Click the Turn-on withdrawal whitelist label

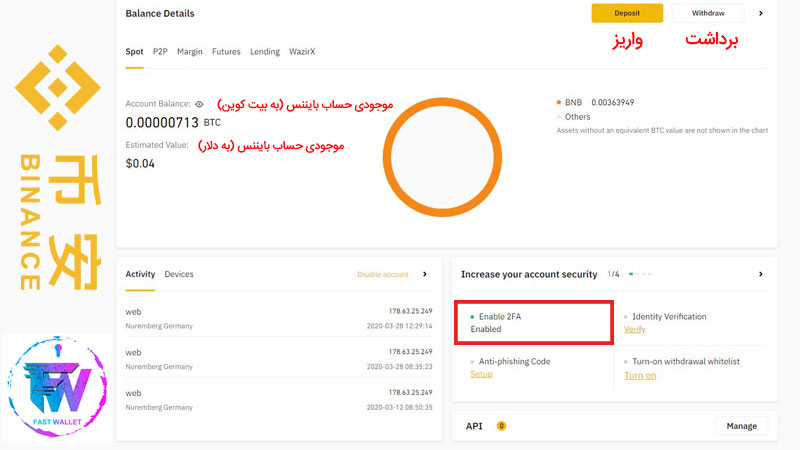point(686,361)
